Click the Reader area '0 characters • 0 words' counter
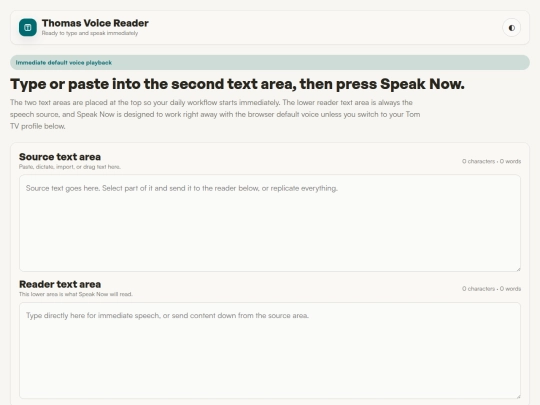This screenshot has height=405, width=540. [x=491, y=289]
